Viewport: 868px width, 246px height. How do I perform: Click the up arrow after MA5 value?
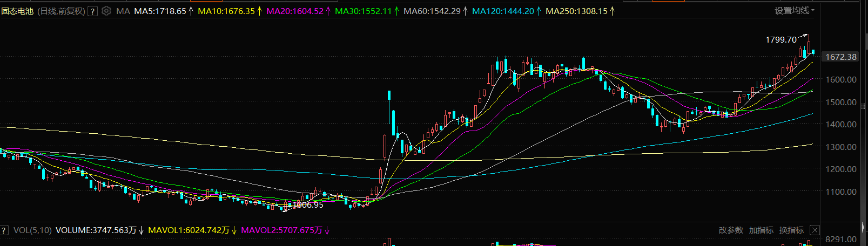pyautogui.click(x=191, y=11)
